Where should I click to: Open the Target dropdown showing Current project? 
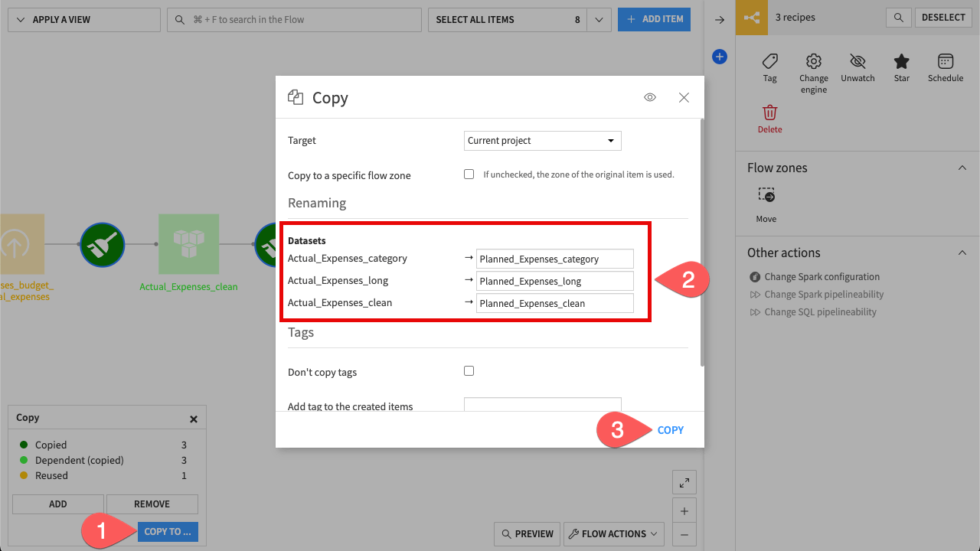542,141
